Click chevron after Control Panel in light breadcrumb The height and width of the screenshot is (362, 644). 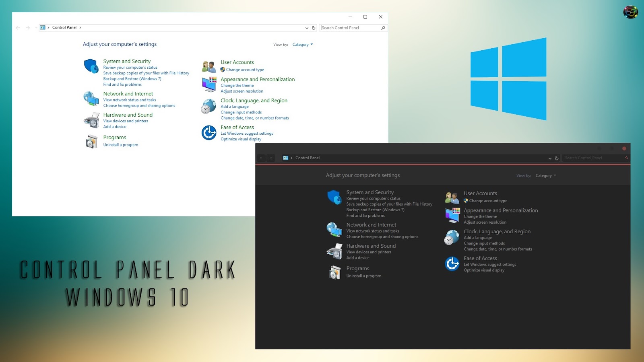(80, 28)
